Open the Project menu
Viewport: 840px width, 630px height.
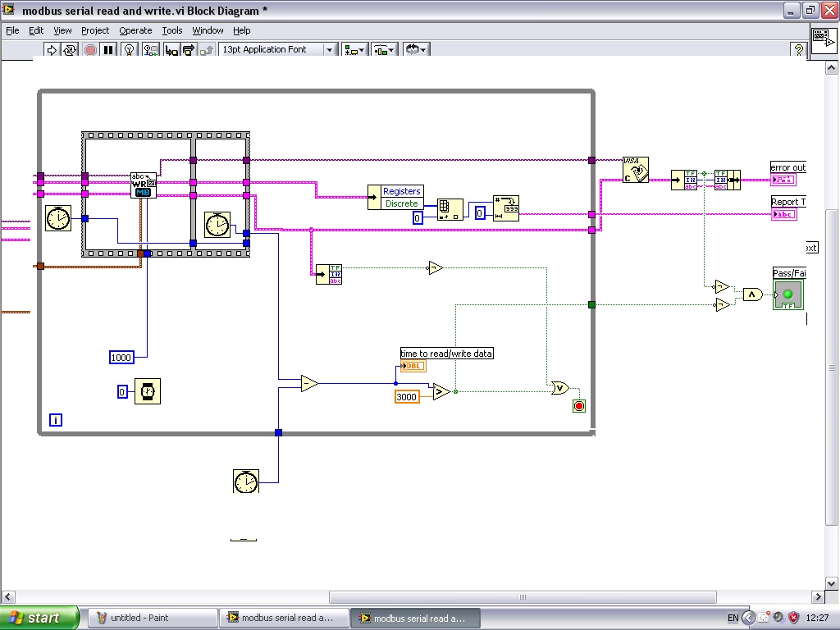(95, 30)
